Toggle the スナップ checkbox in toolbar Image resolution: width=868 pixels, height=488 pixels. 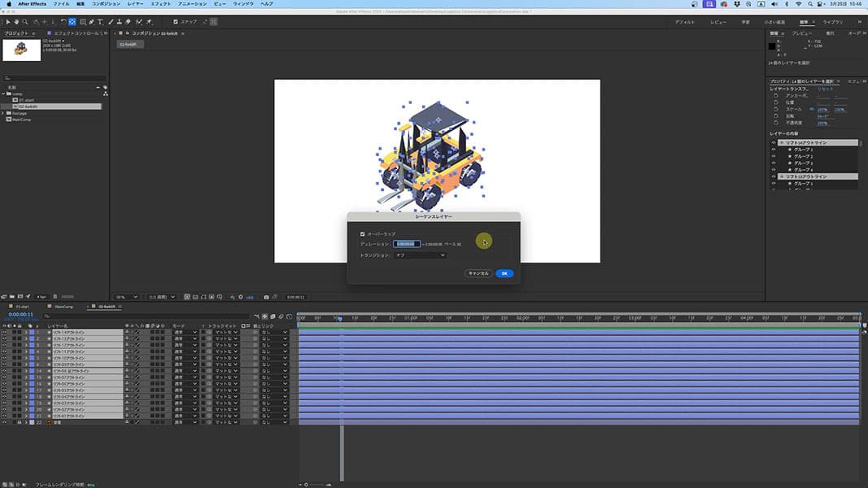click(x=176, y=22)
